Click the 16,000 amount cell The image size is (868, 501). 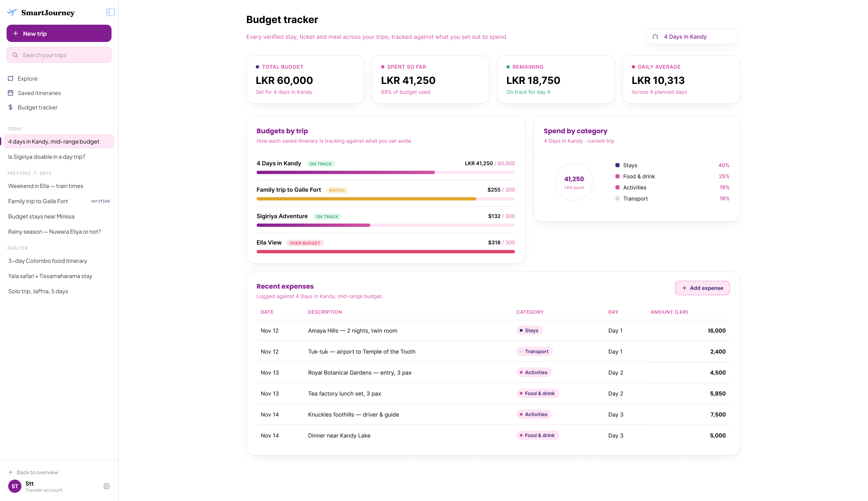coord(717,331)
